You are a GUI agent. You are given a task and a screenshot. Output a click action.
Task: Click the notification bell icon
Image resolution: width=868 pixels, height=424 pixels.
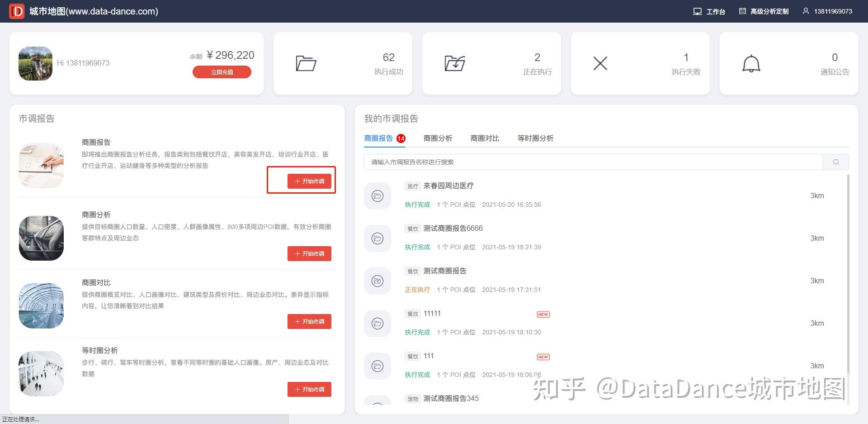[x=751, y=63]
